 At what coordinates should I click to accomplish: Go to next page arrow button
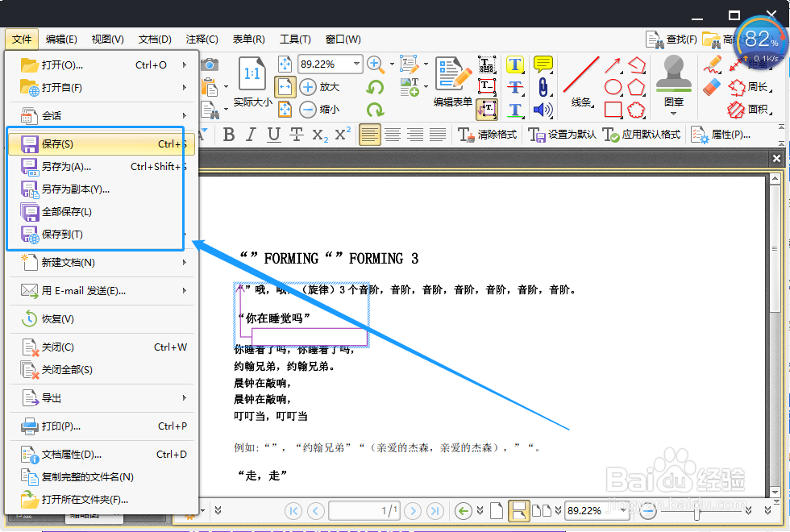coord(413,511)
